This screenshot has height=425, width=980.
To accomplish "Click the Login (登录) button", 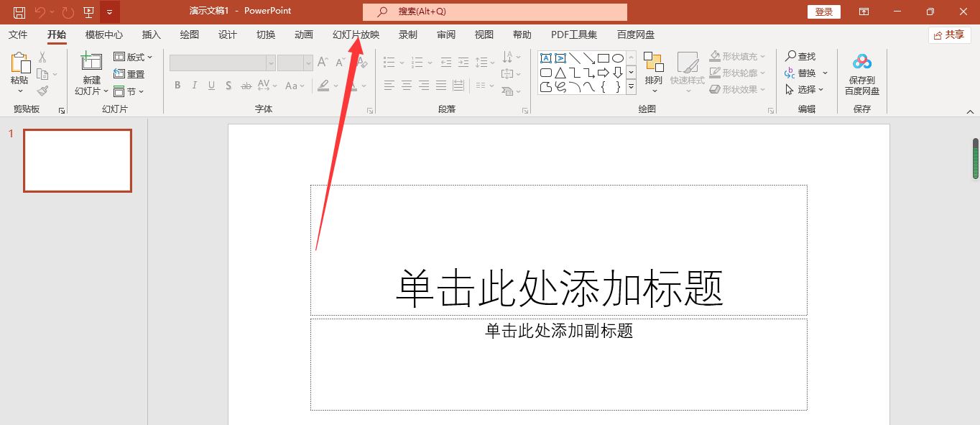I will tap(824, 12).
